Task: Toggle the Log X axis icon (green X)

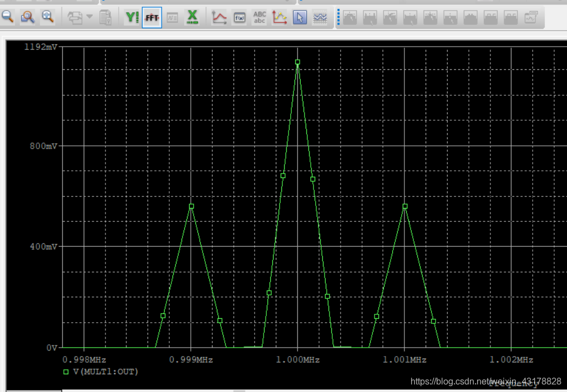Action: point(193,17)
